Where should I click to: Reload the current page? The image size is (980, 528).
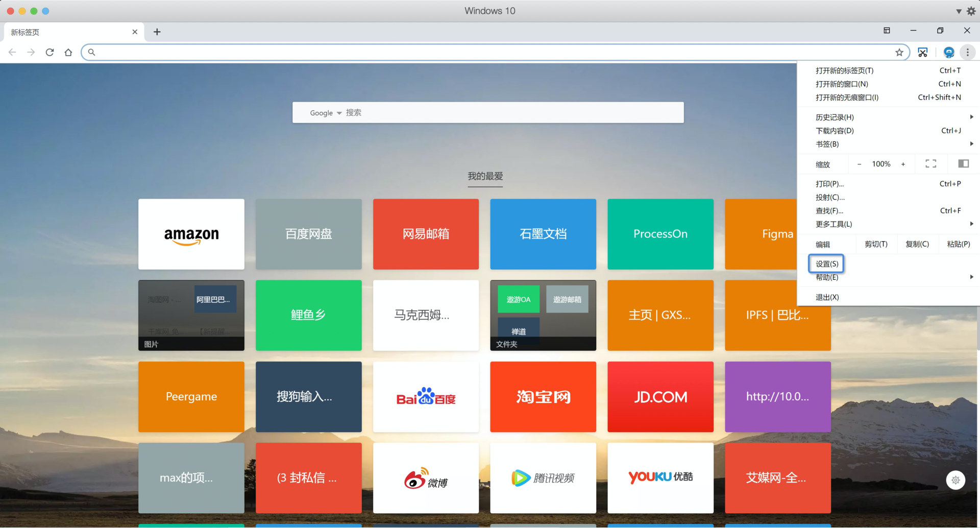point(50,52)
